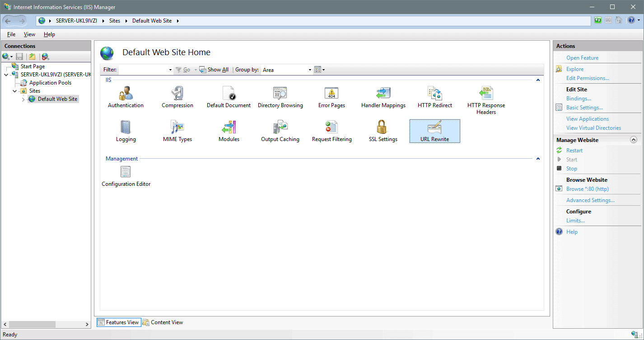644x340 pixels.
Task: Click Open Feature in Actions
Action: coord(582,58)
